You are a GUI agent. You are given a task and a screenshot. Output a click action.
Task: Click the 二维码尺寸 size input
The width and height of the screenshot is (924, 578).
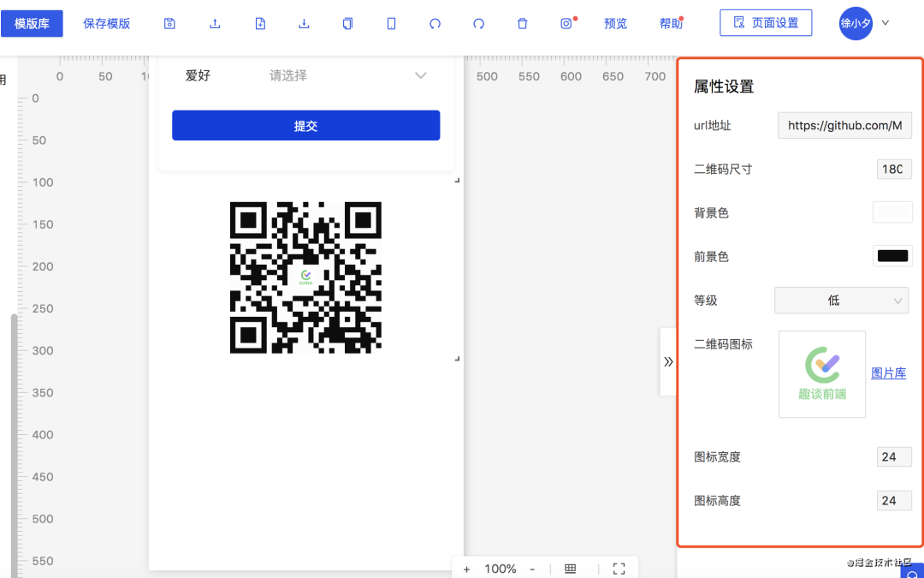click(x=894, y=170)
